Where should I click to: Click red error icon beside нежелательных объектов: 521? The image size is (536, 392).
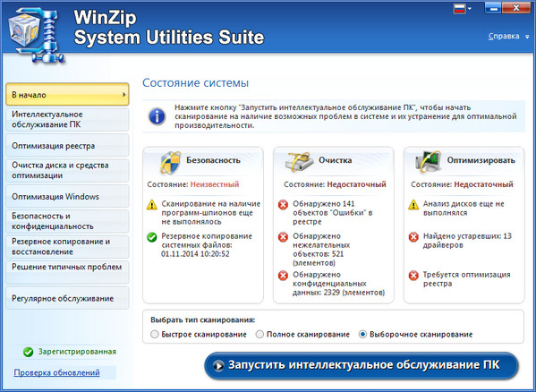pos(283,237)
